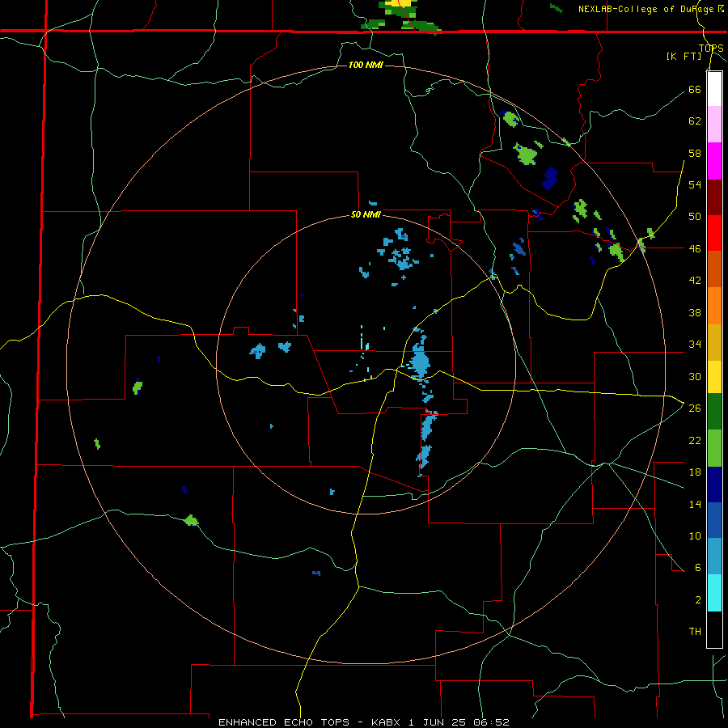
Task: Click the dark green 30 kft legend swatch
Action: [x=714, y=412]
